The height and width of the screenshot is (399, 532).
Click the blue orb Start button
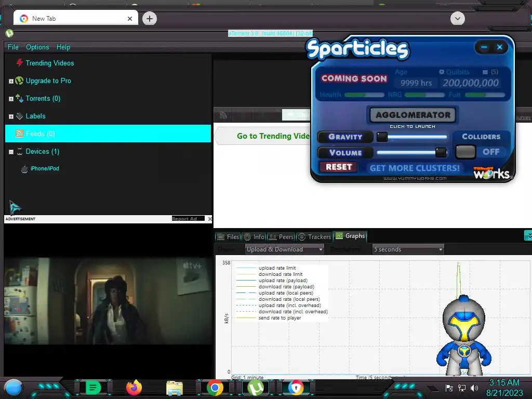coord(14,388)
